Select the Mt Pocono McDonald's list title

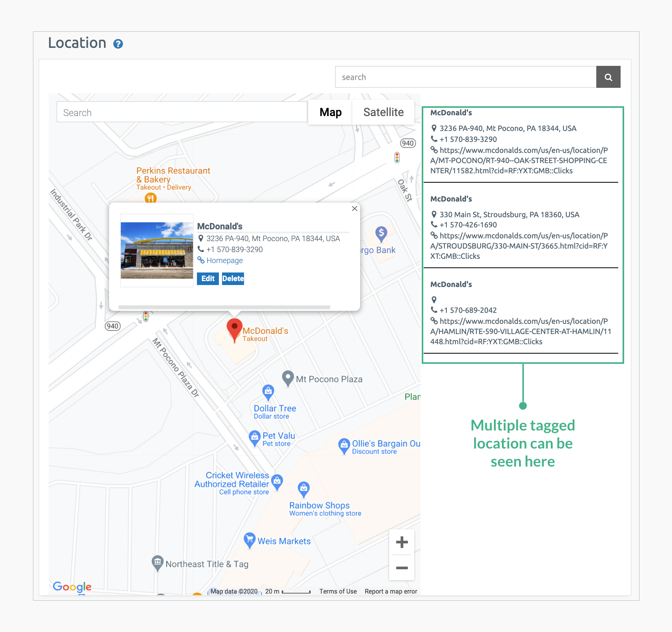451,113
